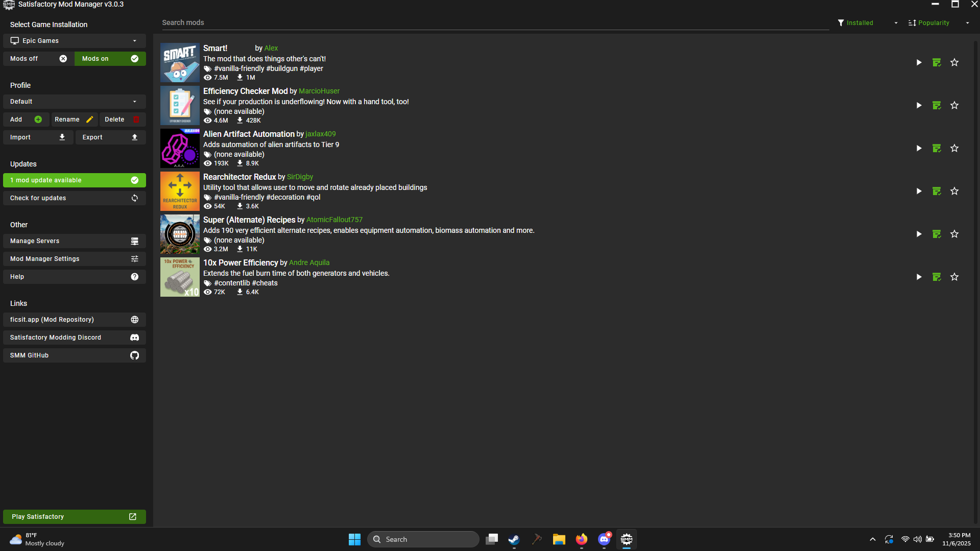
Task: Click installed icon for Super (Alternate) Recipes
Action: click(937, 234)
